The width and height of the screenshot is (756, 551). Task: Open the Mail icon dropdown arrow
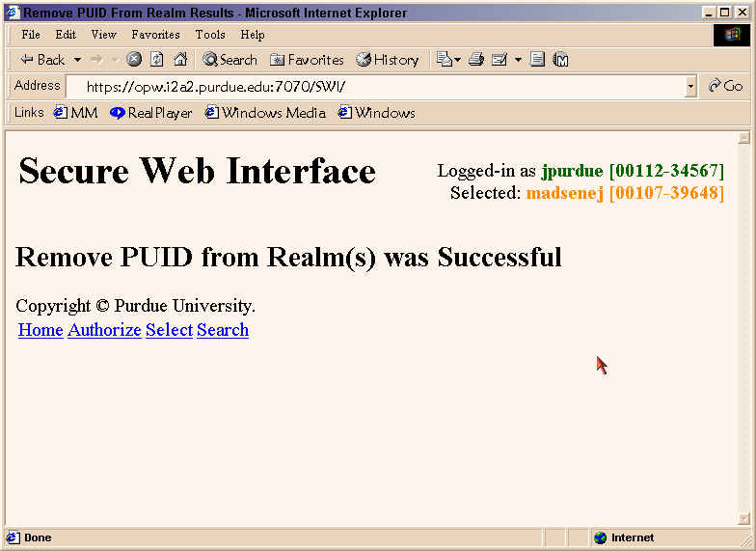pyautogui.click(x=518, y=60)
